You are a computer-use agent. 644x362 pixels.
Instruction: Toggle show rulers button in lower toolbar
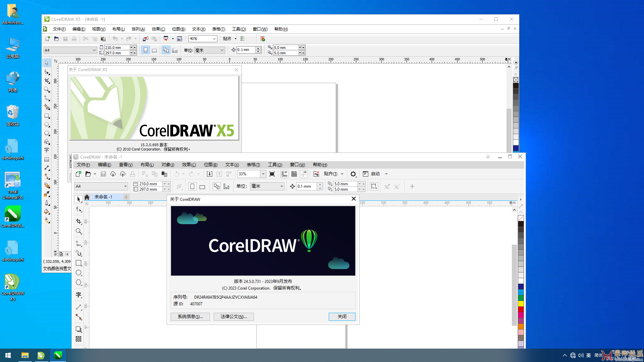point(284,174)
